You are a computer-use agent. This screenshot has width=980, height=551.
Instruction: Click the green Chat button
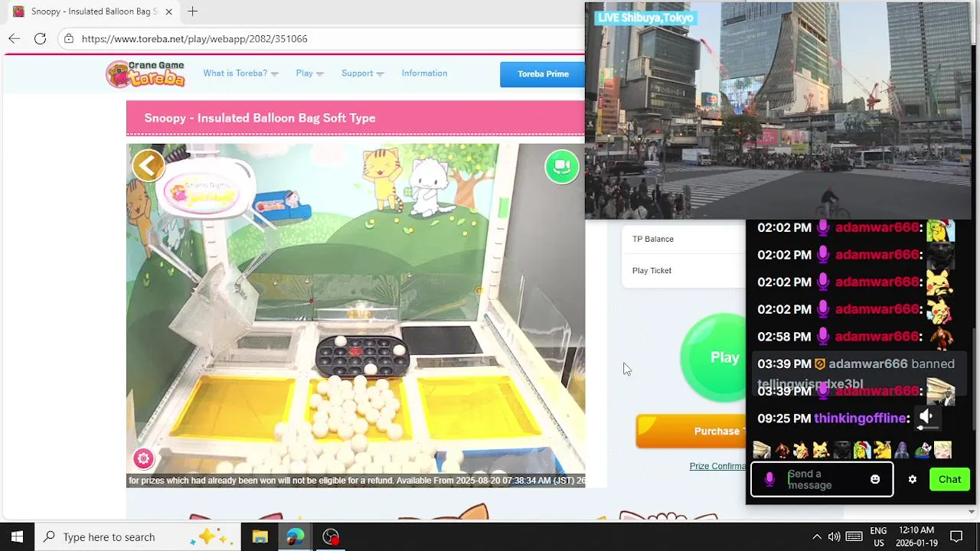click(949, 479)
